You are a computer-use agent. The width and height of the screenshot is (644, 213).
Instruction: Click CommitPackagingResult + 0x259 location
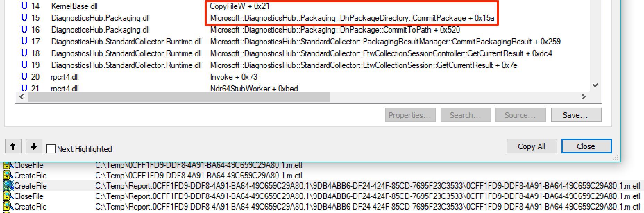click(385, 42)
